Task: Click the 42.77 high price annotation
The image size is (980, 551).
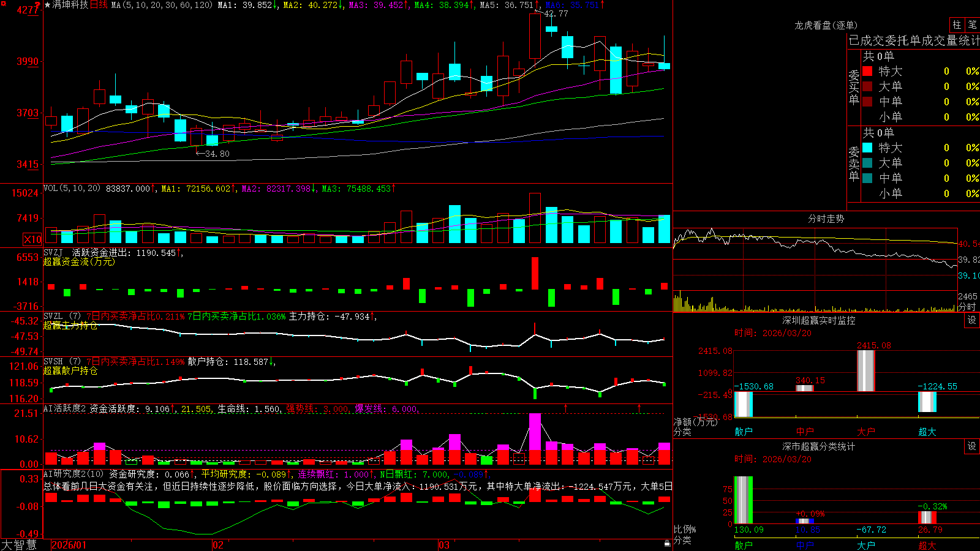Action: 556,13
